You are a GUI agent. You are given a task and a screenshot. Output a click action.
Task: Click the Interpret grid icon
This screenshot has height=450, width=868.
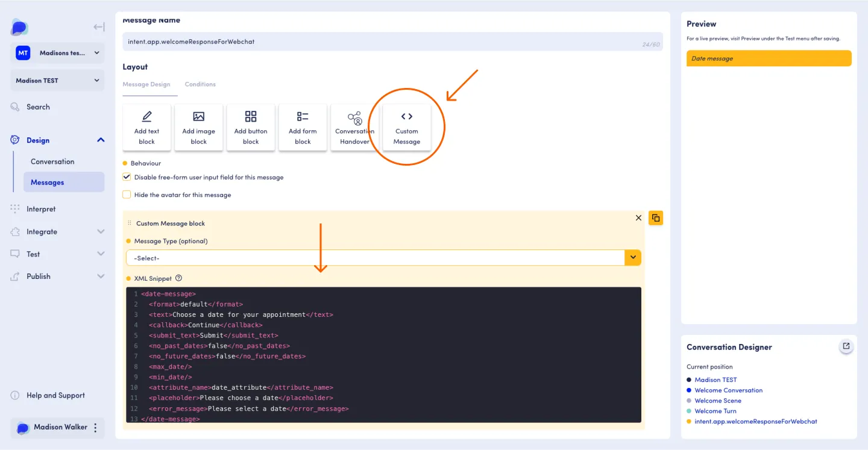point(15,209)
